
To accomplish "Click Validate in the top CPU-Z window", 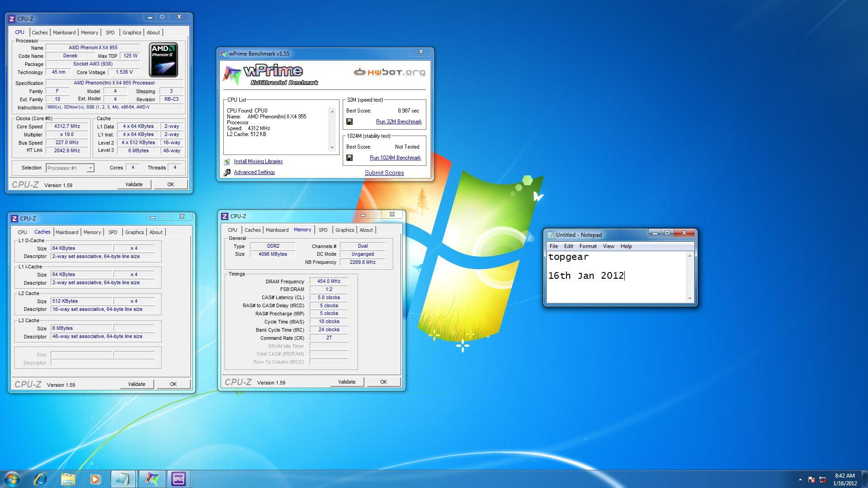I will click(134, 184).
